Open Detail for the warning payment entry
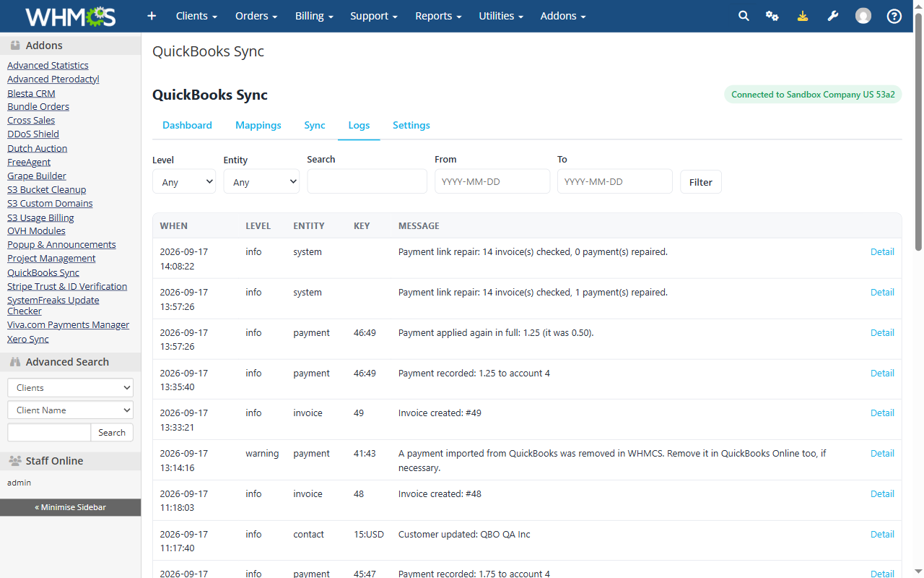Viewport: 924px width, 578px height. click(x=882, y=454)
